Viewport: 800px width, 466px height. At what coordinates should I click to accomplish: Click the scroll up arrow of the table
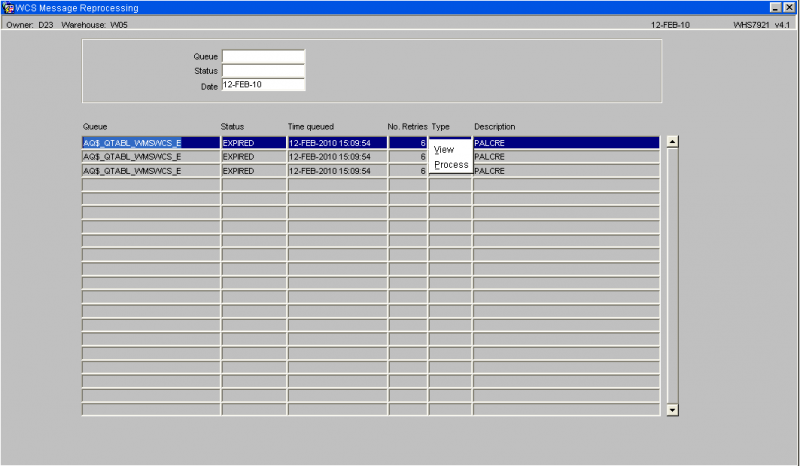tap(672, 142)
